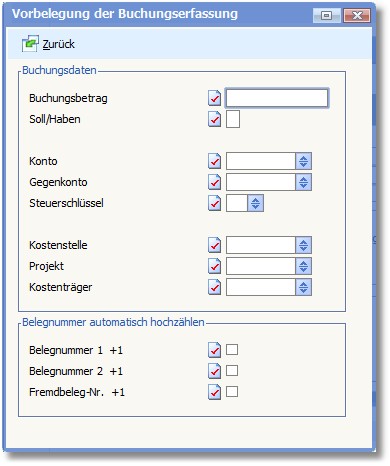Click the checkmark icon for Gegenkonto
Screen dimensions: 390x466
pyautogui.click(x=214, y=182)
